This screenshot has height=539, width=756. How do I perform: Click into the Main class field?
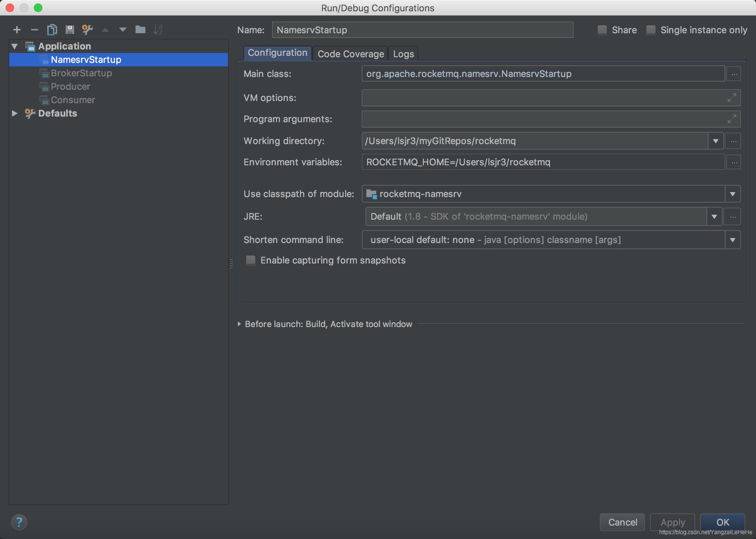[x=544, y=74]
